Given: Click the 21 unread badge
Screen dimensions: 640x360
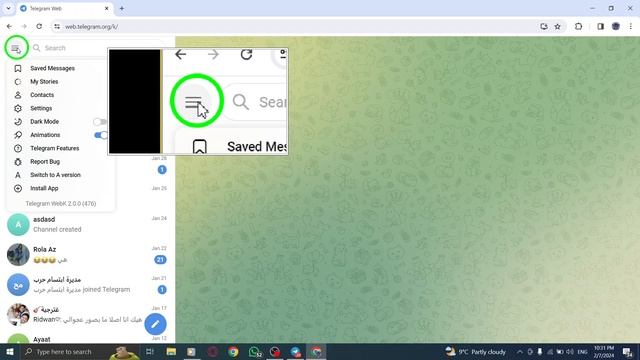Looking at the screenshot, I should point(160,260).
